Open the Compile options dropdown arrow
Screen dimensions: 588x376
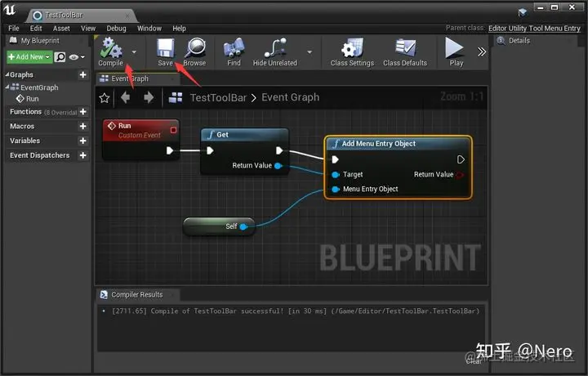click(134, 52)
